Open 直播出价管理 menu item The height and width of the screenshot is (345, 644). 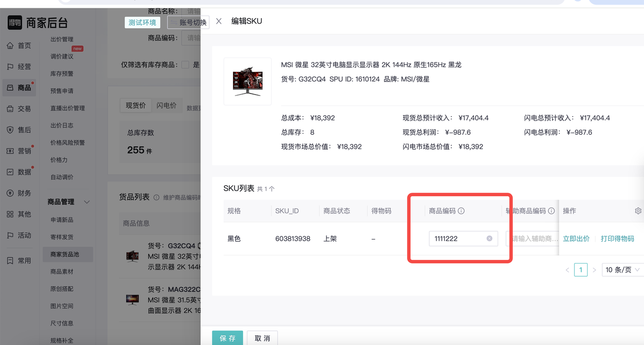[x=67, y=108]
